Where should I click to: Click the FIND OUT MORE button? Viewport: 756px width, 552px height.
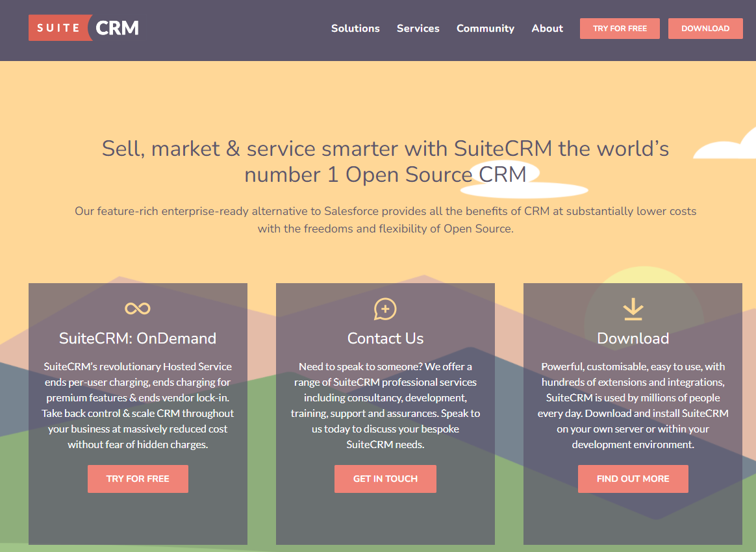633,479
